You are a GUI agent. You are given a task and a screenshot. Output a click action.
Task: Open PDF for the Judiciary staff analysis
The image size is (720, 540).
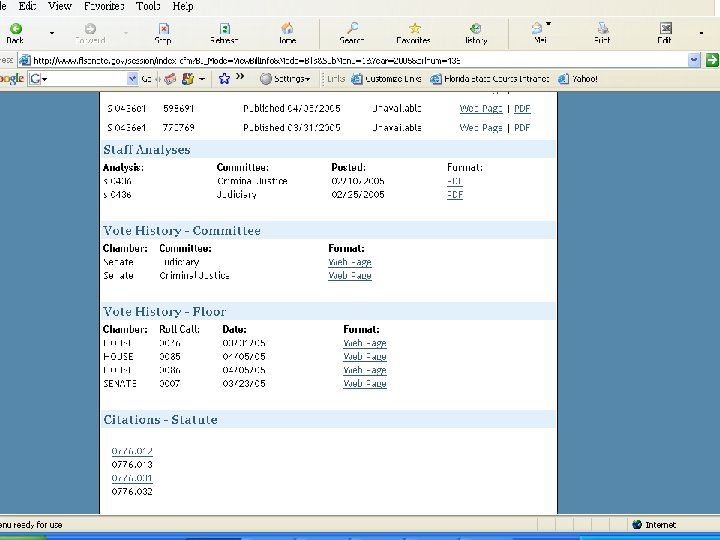point(454,195)
